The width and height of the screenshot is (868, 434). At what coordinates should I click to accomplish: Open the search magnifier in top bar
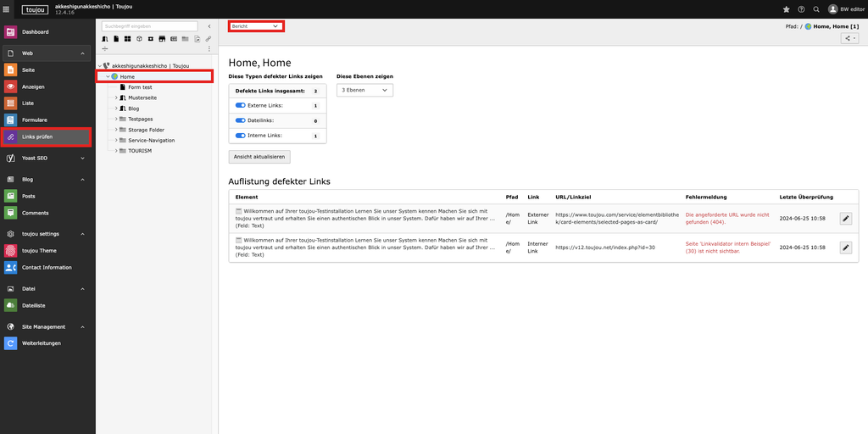pyautogui.click(x=816, y=9)
